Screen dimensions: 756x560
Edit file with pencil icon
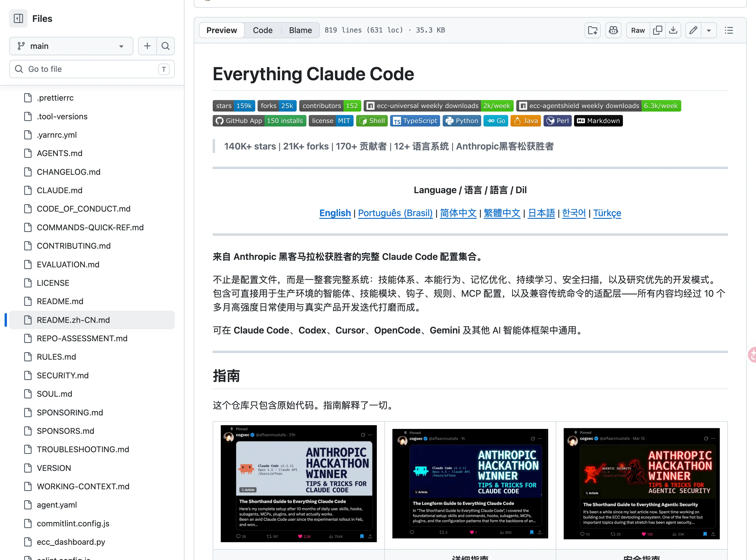pos(693,30)
